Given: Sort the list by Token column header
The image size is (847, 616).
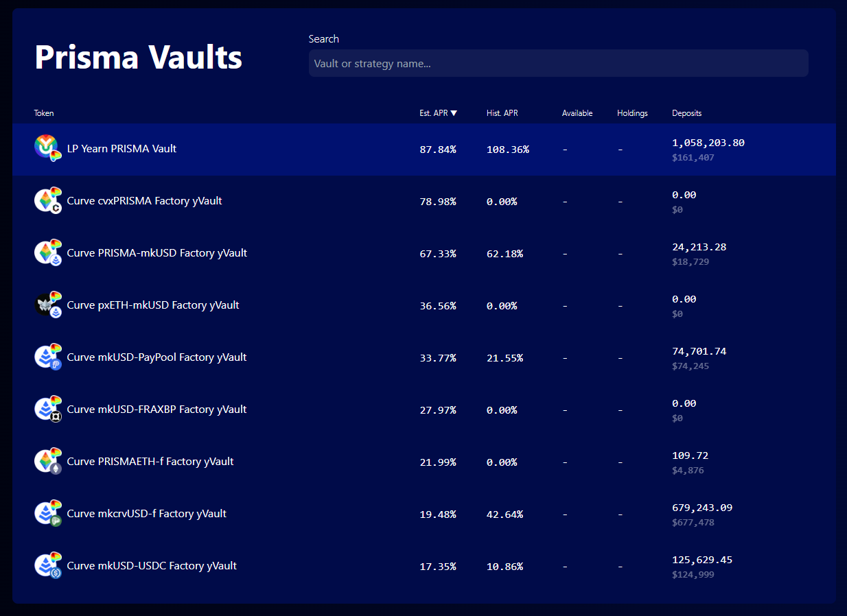Looking at the screenshot, I should [x=44, y=113].
